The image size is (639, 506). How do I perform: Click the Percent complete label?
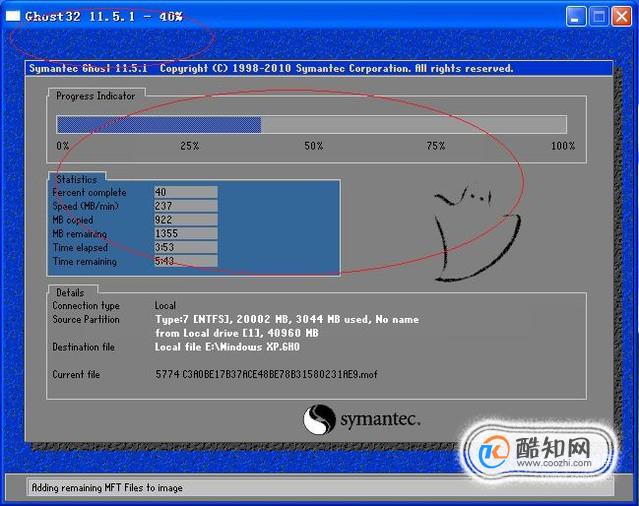[x=89, y=192]
